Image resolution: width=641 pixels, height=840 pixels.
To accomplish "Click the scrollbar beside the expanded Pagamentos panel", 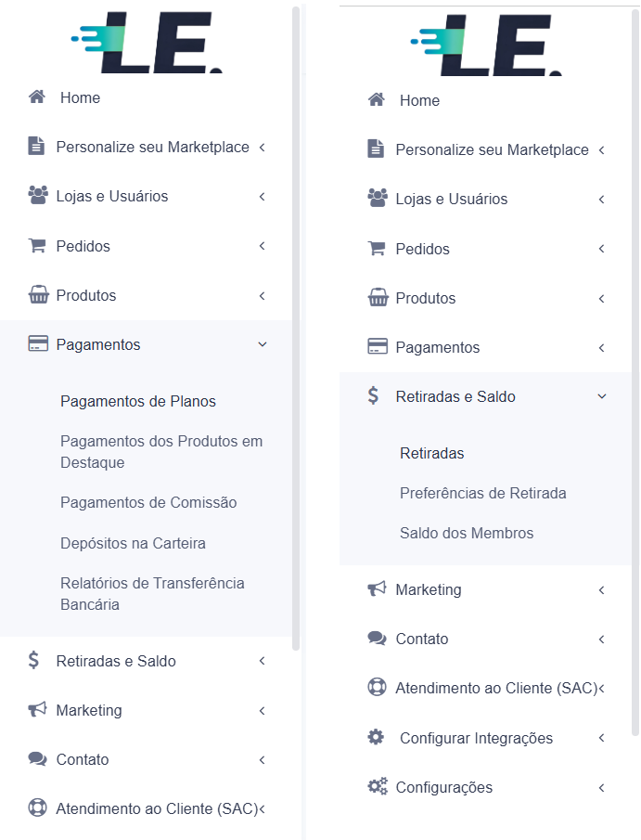I will tap(296, 328).
